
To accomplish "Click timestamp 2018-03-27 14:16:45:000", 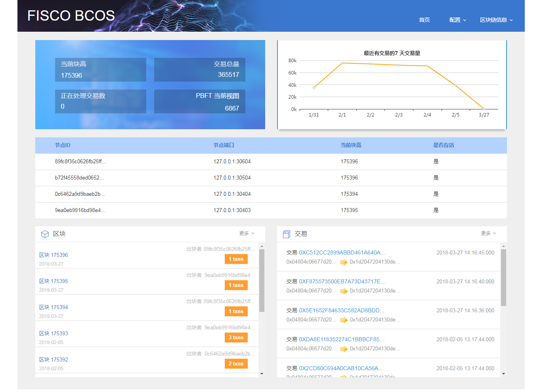I will coord(465,252).
